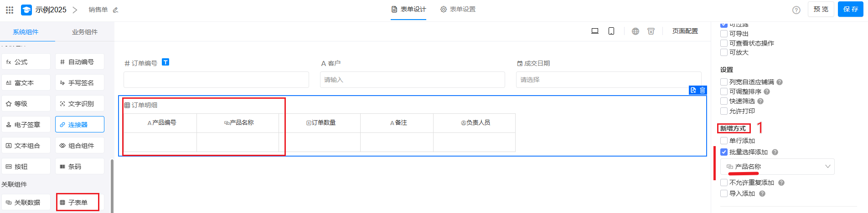Click help icon next to 列宽自适应铺满
The height and width of the screenshot is (213, 868).
coord(780,82)
